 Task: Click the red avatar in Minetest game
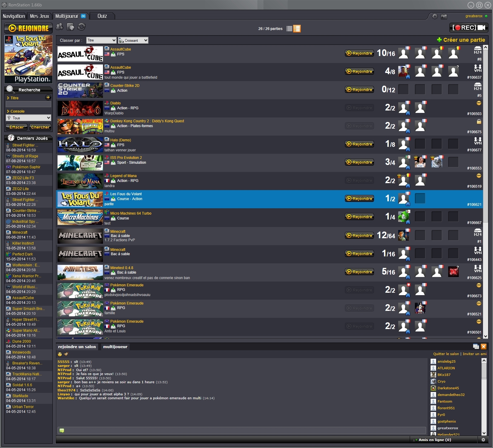click(x=453, y=272)
